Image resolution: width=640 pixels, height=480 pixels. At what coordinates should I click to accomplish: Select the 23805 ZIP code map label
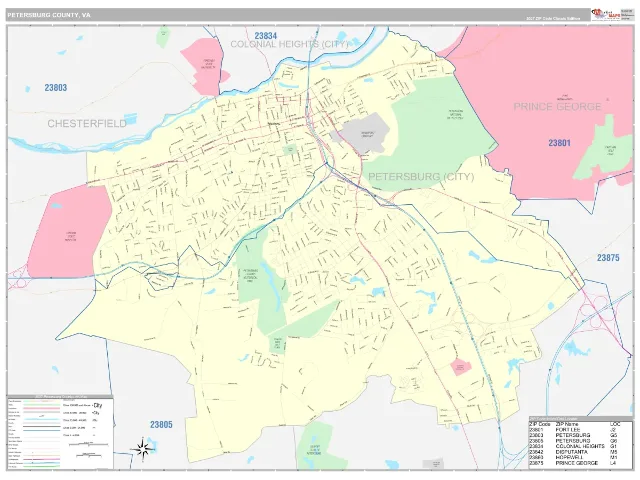(x=161, y=424)
